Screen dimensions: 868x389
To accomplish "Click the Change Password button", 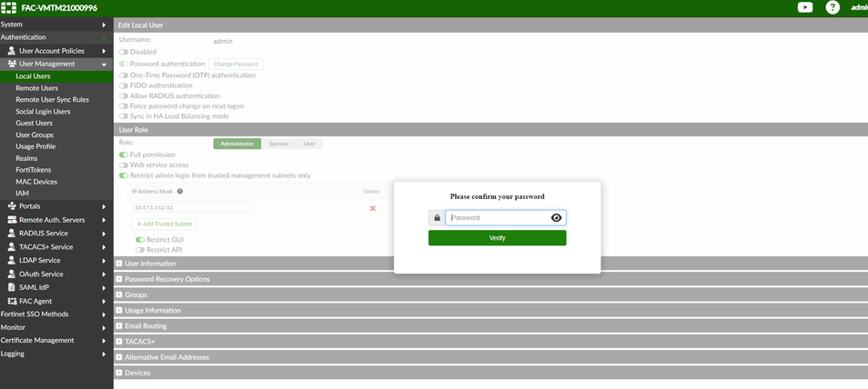I will click(236, 65).
